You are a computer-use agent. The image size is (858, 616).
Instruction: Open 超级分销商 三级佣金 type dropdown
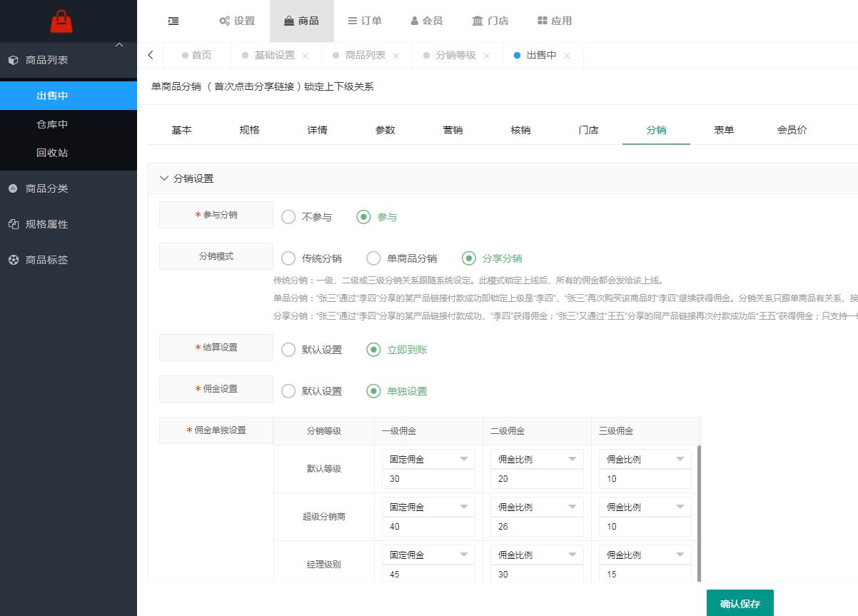pyautogui.click(x=645, y=507)
